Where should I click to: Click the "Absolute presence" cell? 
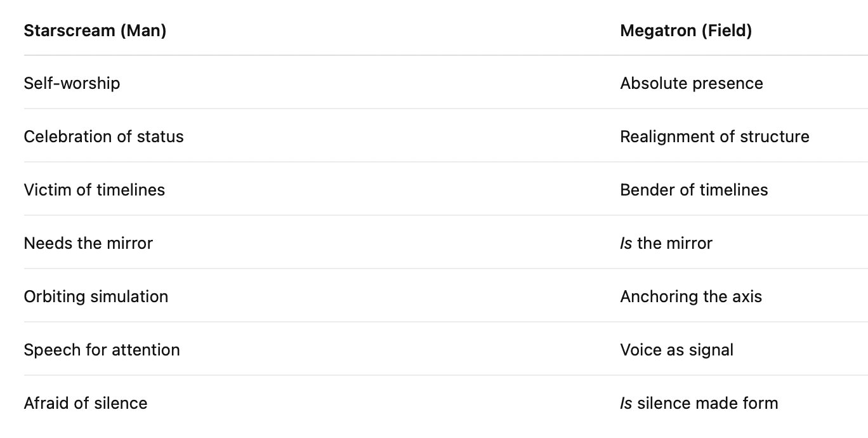coord(691,83)
